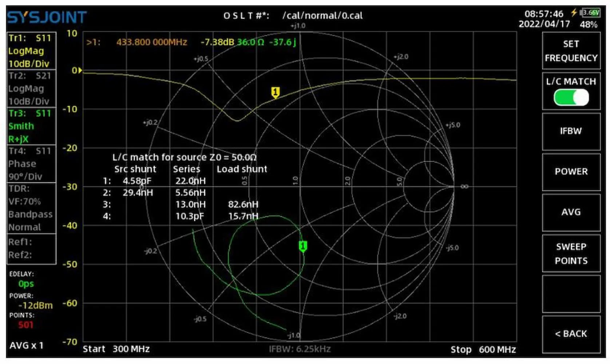This screenshot has height=364, width=610.
Task: Tap the 36.0 Ω impedance readout
Action: (250, 42)
